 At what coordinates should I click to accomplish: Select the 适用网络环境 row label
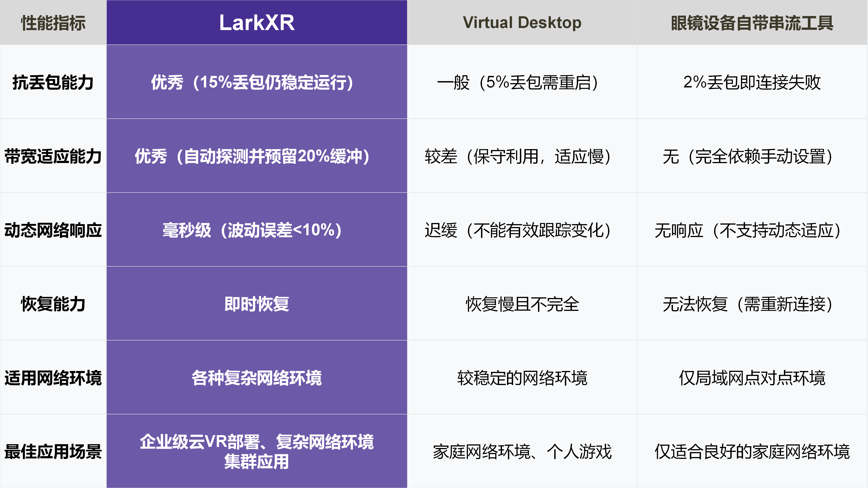[53, 378]
